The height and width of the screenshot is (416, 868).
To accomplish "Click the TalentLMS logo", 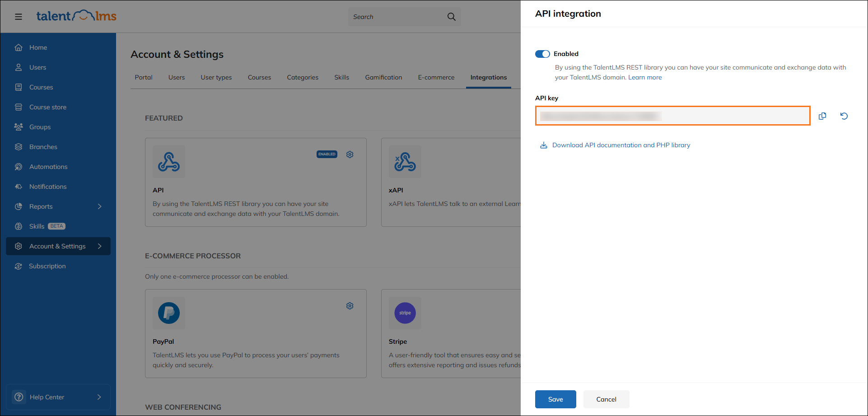I will pos(76,16).
